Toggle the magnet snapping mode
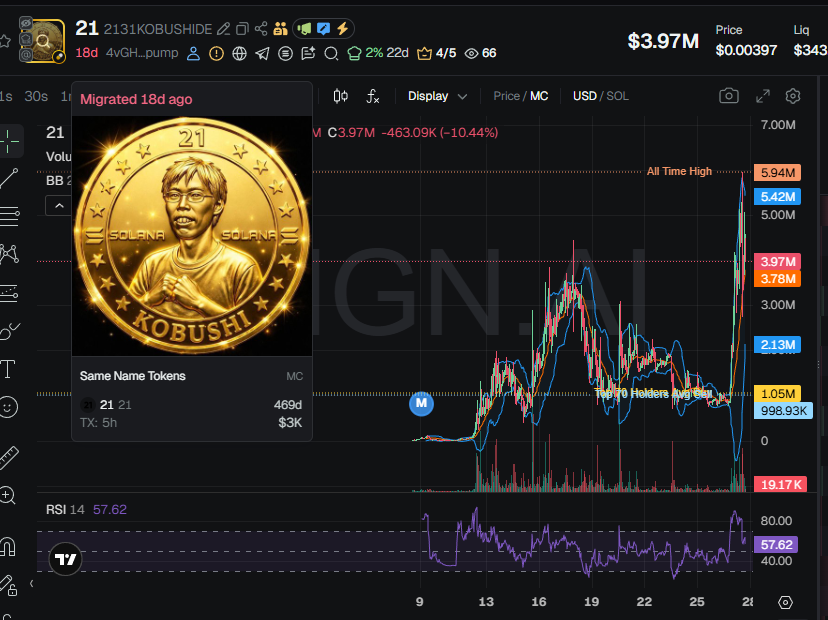The image size is (828, 620). [8, 547]
